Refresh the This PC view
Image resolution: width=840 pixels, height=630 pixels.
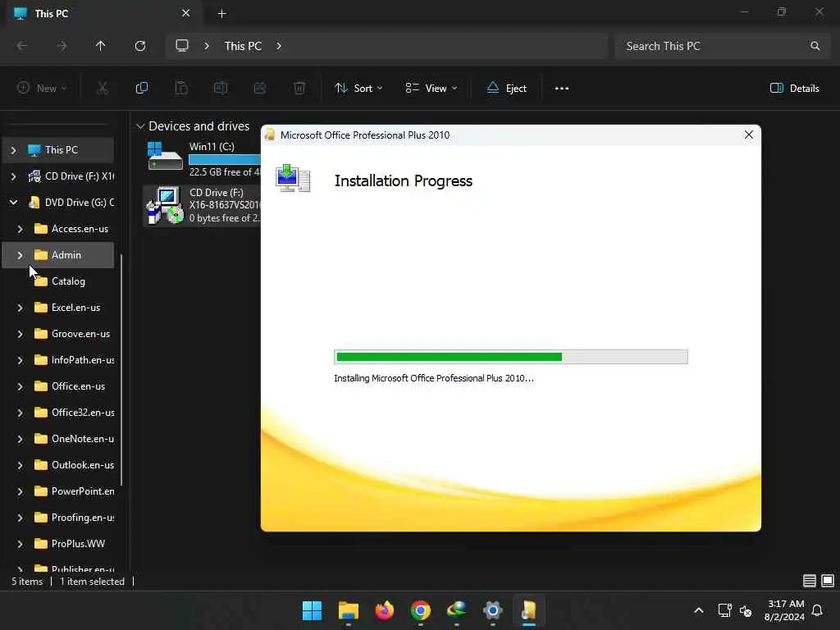point(139,46)
